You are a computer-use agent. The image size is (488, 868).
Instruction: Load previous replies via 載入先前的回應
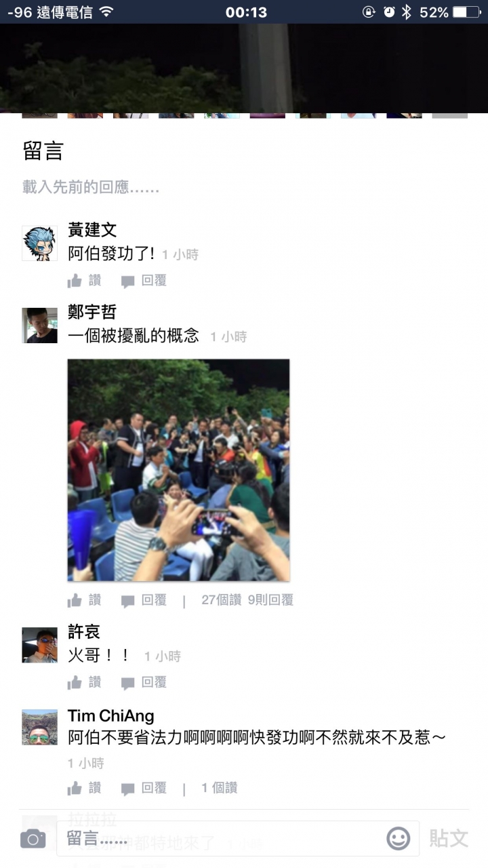(91, 187)
